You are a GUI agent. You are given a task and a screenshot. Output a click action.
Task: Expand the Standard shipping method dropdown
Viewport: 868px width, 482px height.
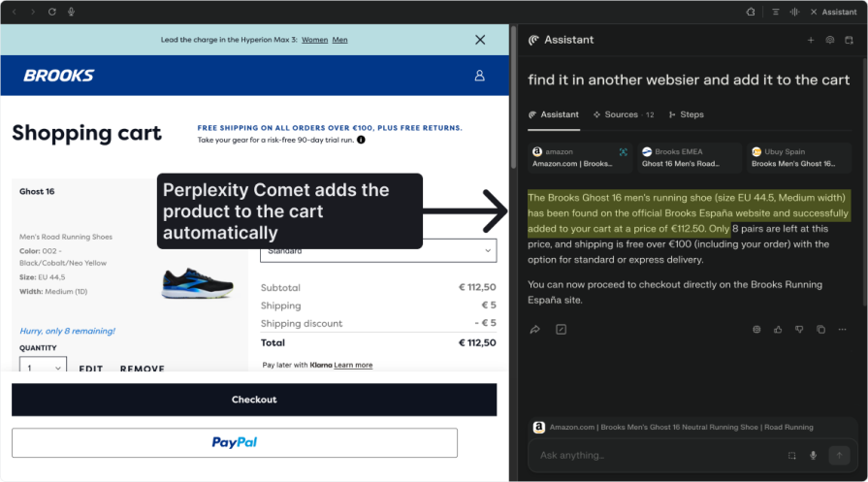click(378, 251)
